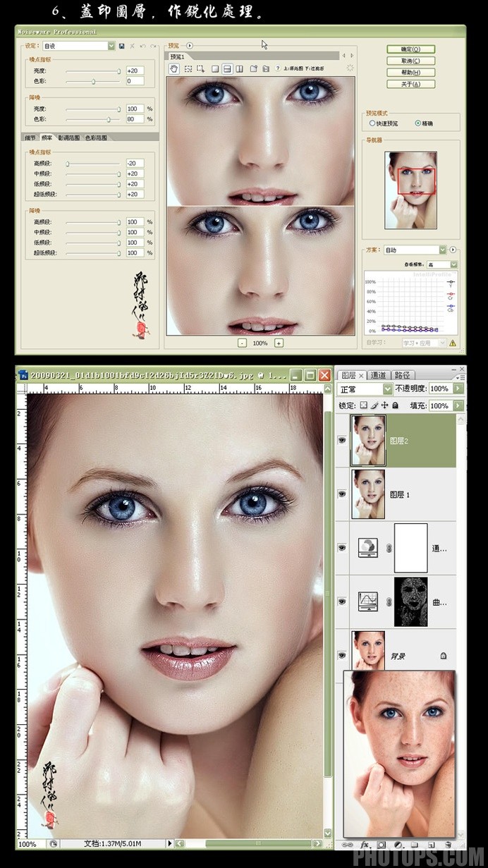
Task: Open the status bar document info arrow
Action: 169,843
